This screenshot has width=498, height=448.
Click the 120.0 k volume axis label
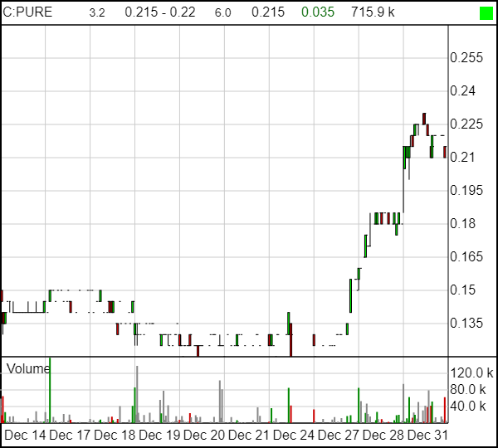click(471, 373)
